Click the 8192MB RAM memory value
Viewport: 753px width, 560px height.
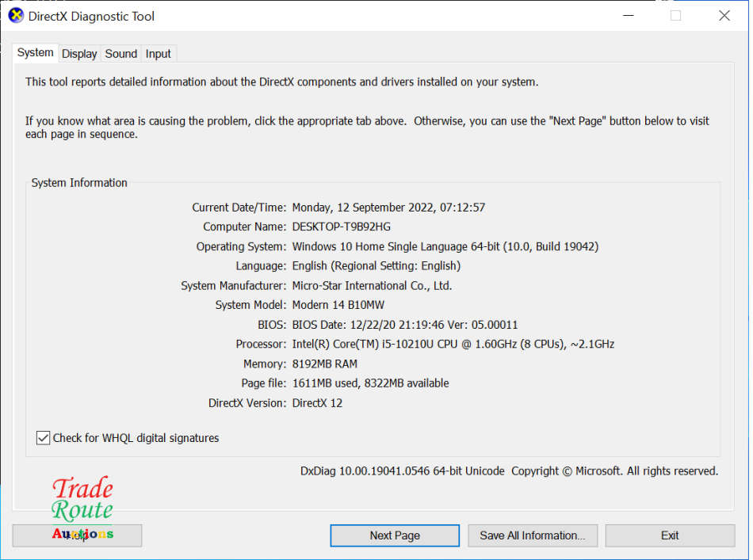point(325,364)
